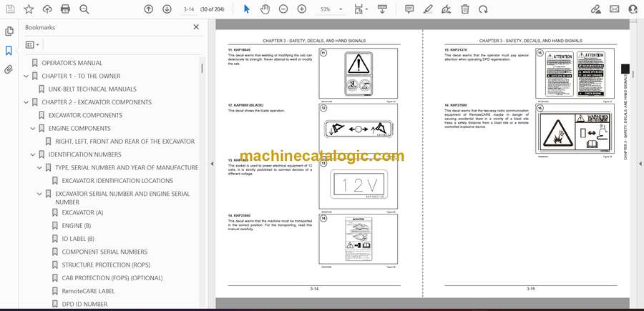644x311 pixels.
Task: Click the Print file icon
Action: point(65,9)
